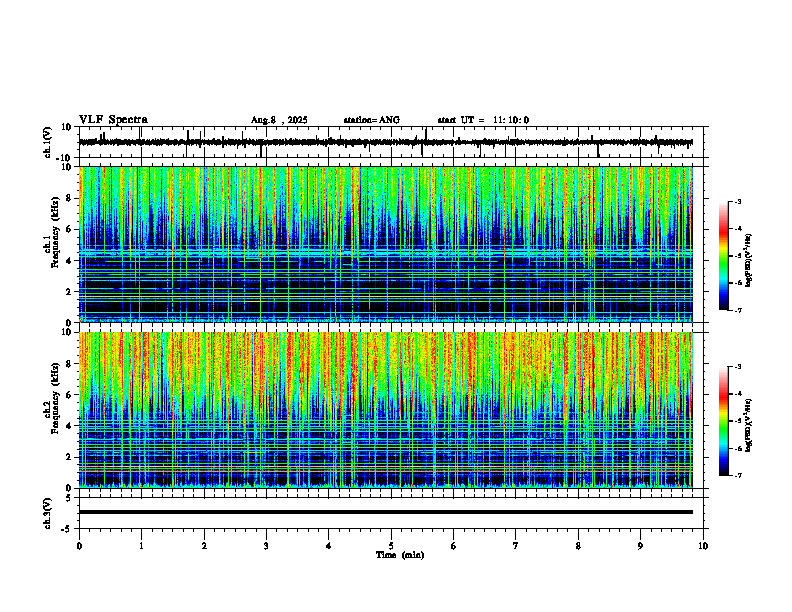Click the "-4" label on ch.2 color bar

tap(738, 394)
